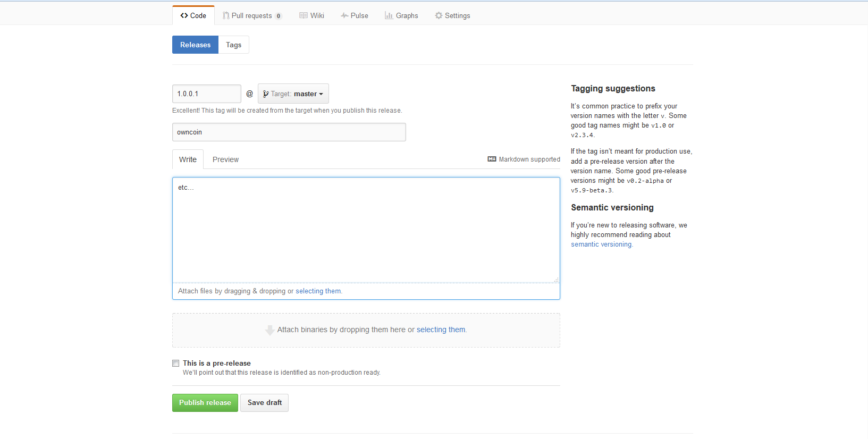This screenshot has width=868, height=439.
Task: Focus the release description text area
Action: coord(366,230)
